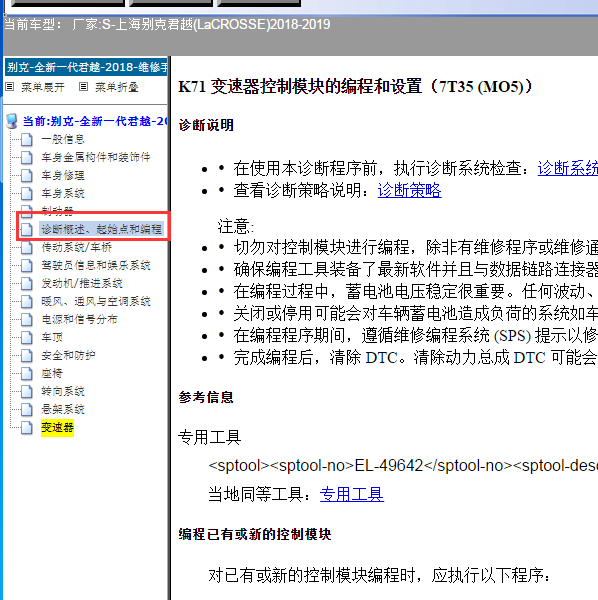Click page icon next to 车身系统
This screenshot has width=598, height=600.
pyautogui.click(x=26, y=193)
